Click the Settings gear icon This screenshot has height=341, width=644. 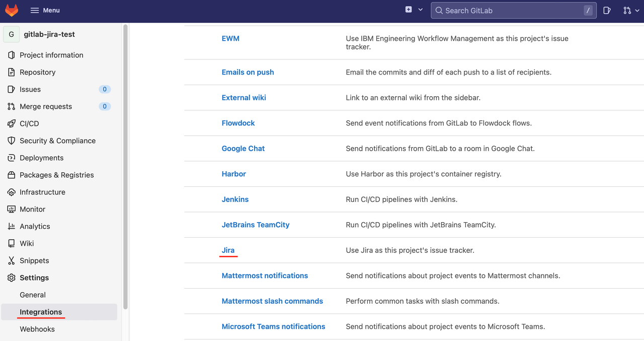pos(12,278)
